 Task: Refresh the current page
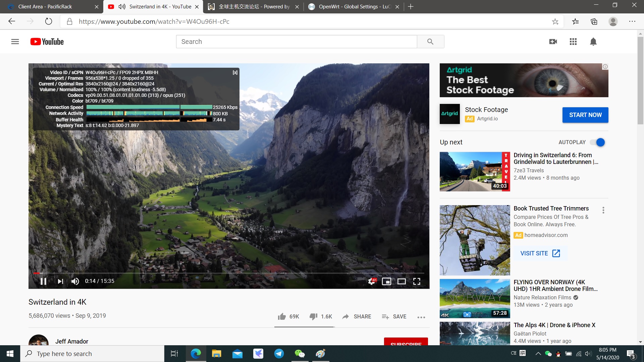pyautogui.click(x=49, y=21)
